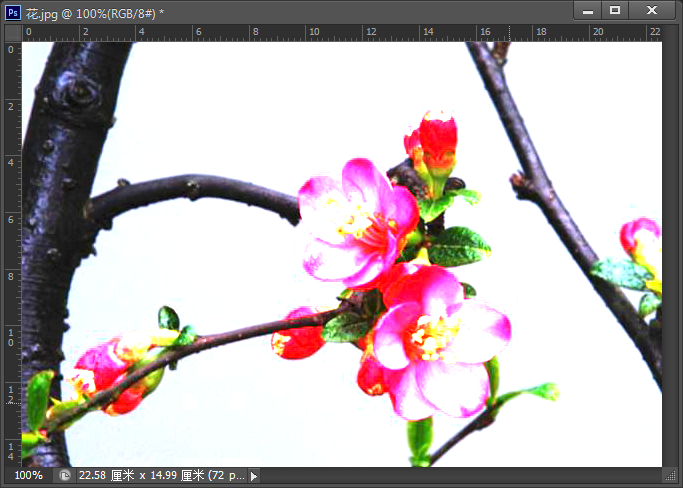Close the 花.jpg document window
Viewport: 683px width, 488px height.
[652, 10]
